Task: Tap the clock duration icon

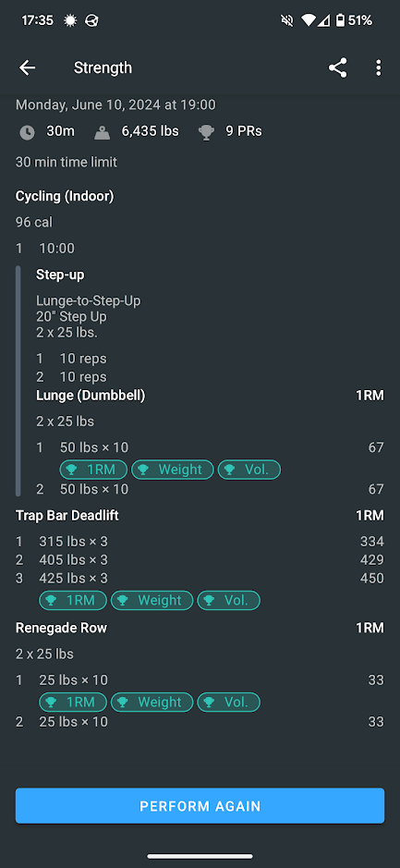Action: click(27, 132)
